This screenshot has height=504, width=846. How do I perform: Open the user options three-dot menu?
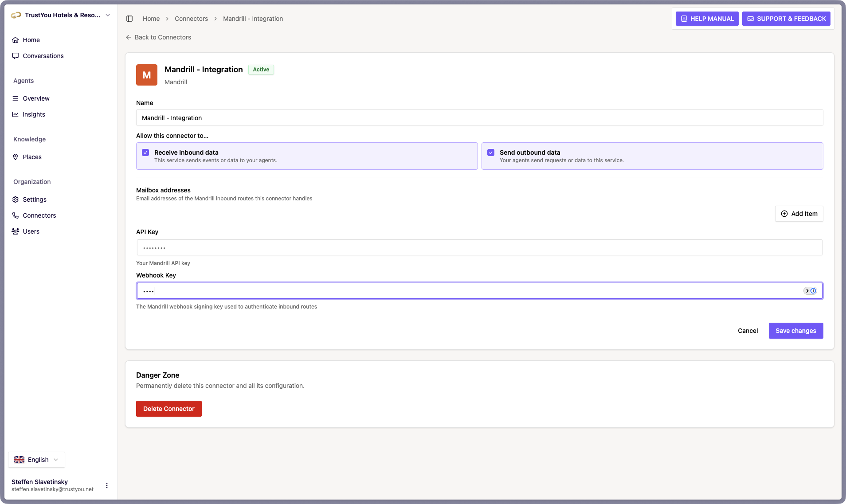pos(107,485)
